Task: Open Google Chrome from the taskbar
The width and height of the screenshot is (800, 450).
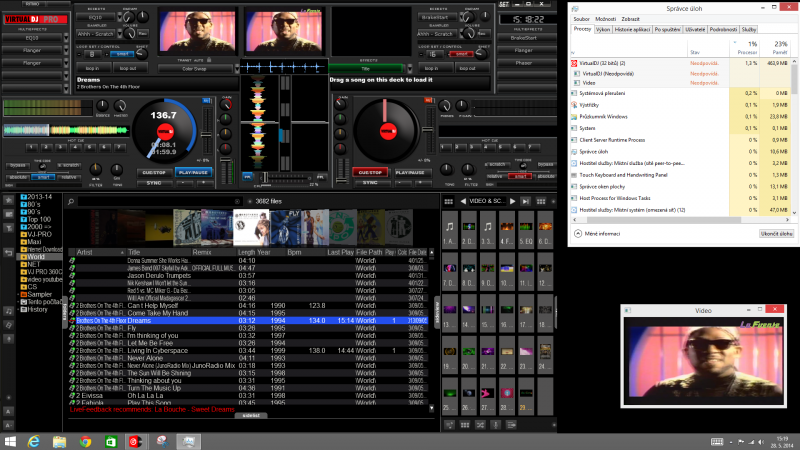Action: 85,442
